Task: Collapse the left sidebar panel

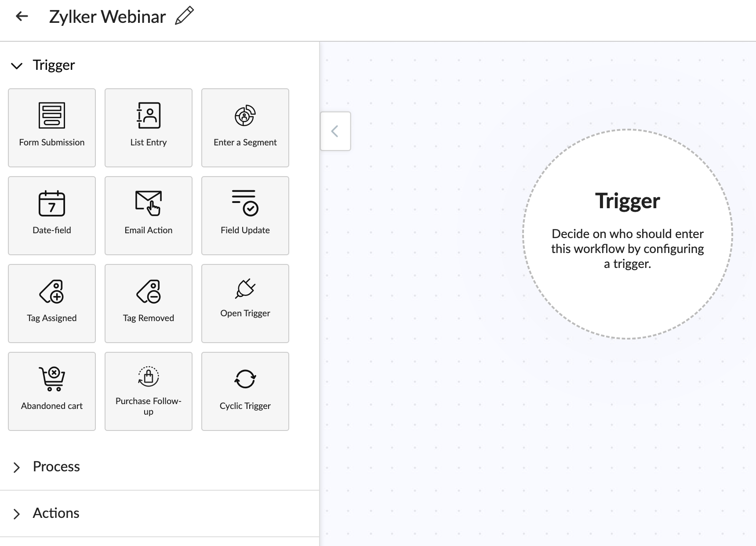Action: (x=335, y=131)
